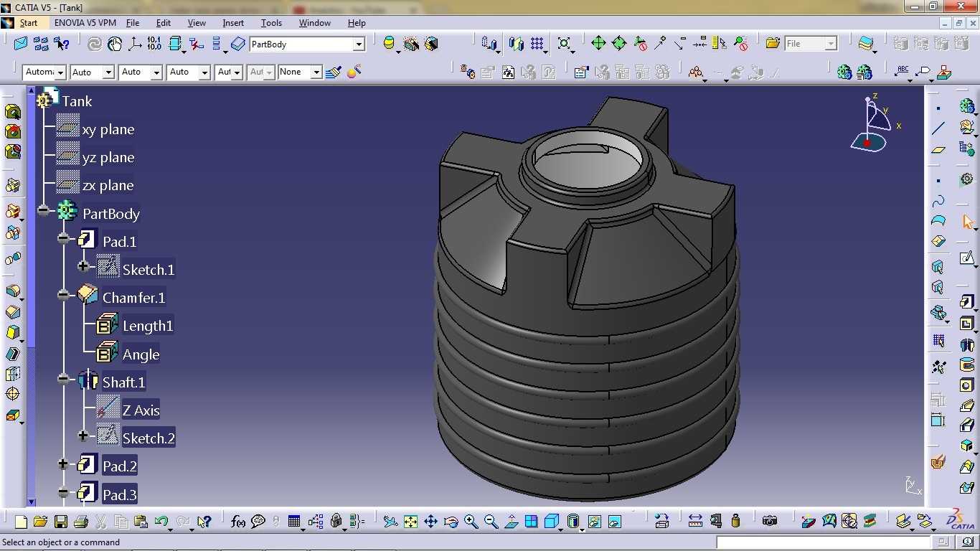Screen dimensions: 980x551
Task: Click the Line tool in right toolbar
Action: click(x=938, y=128)
